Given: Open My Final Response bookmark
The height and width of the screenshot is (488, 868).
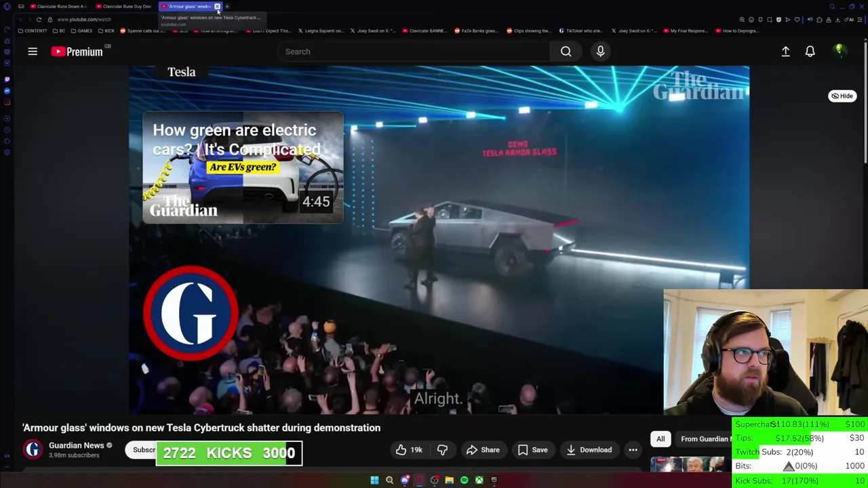Looking at the screenshot, I should [x=686, y=30].
